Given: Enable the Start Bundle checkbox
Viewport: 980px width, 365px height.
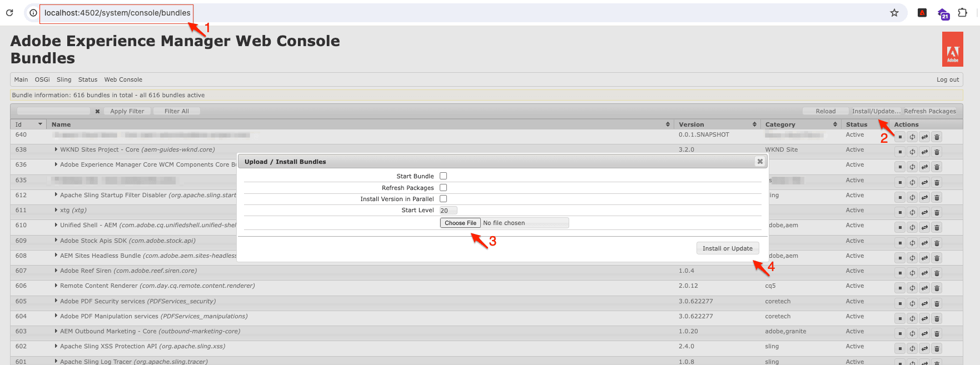Looking at the screenshot, I should (x=444, y=176).
